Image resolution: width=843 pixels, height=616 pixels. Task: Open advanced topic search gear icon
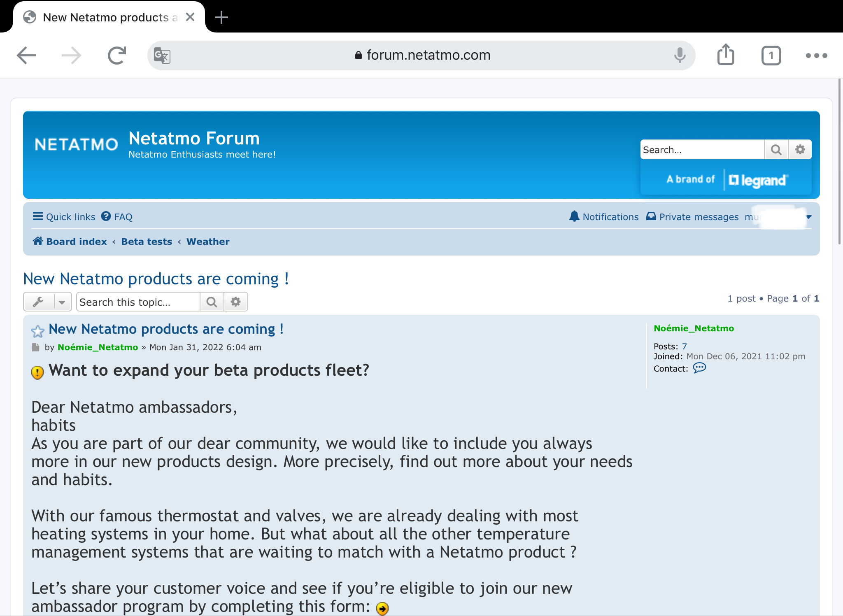pos(235,302)
